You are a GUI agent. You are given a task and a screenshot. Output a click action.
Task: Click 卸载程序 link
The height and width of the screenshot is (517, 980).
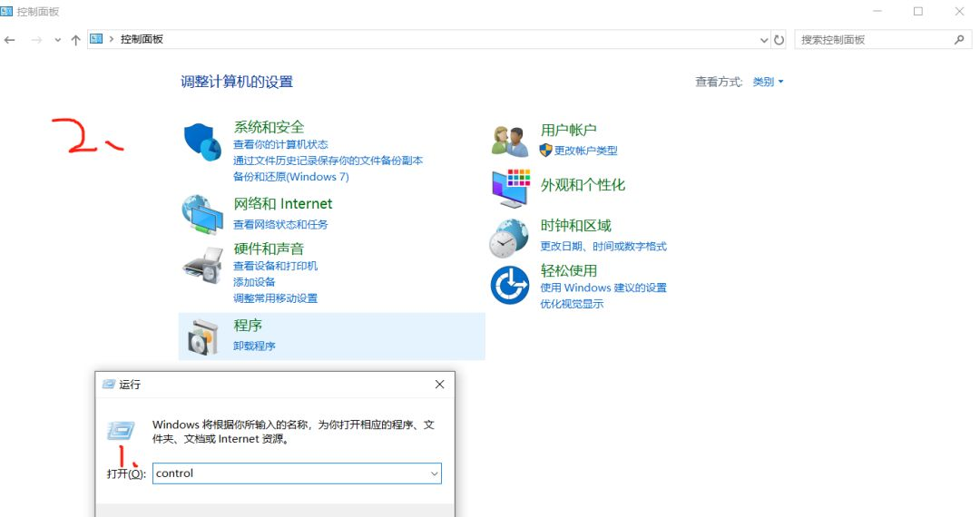point(254,346)
